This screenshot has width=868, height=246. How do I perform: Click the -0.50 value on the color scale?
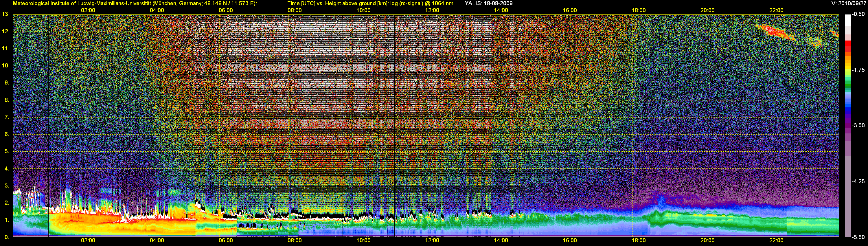(858, 14)
